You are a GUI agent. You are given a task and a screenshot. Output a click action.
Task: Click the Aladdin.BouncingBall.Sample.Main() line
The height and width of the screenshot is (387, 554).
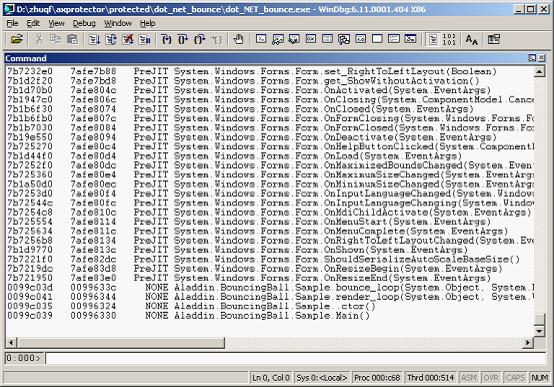[189, 316]
